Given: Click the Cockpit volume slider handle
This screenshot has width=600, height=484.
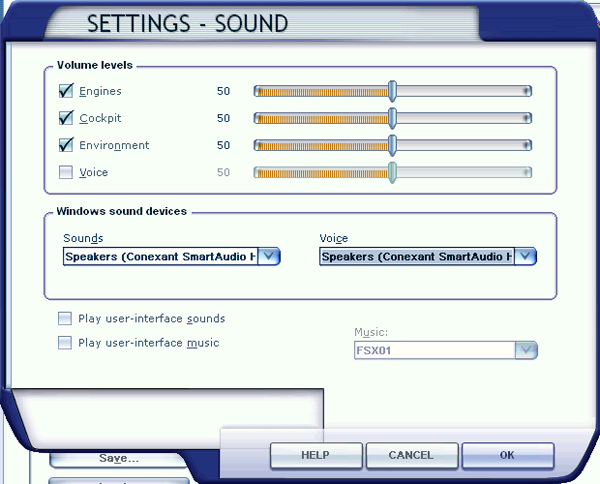Looking at the screenshot, I should point(392,118).
